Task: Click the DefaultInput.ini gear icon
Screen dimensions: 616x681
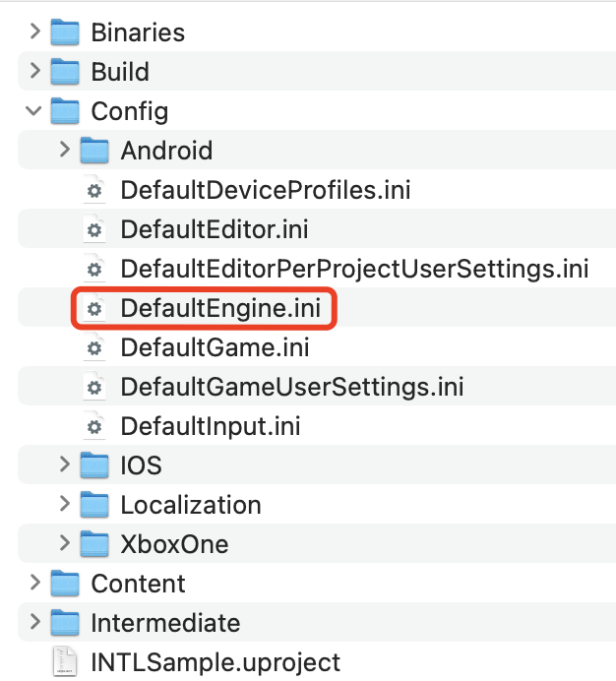Action: (94, 426)
